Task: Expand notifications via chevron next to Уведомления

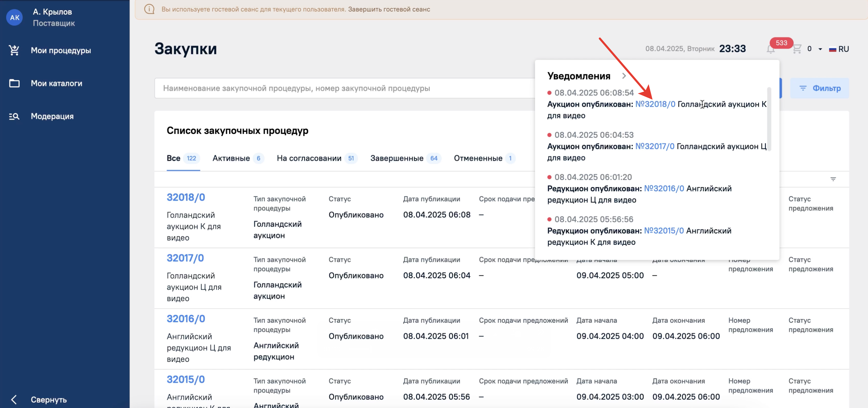Action: 624,76
